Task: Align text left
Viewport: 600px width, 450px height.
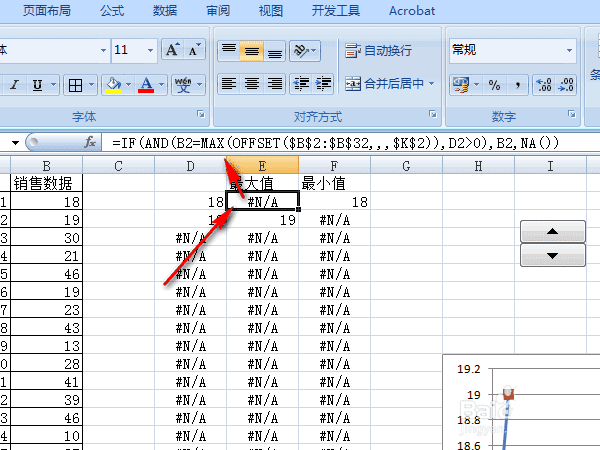Action: 229,84
